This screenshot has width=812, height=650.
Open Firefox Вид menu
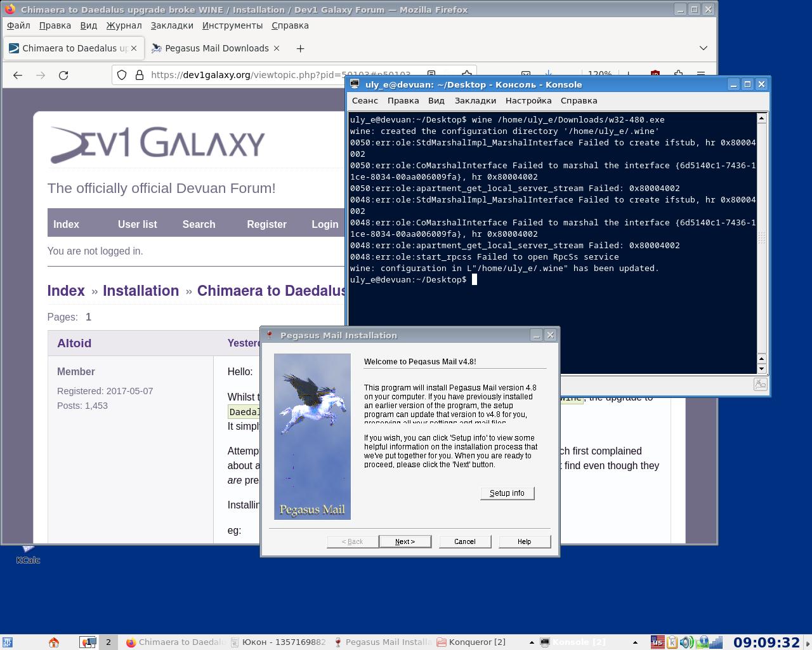(x=89, y=25)
